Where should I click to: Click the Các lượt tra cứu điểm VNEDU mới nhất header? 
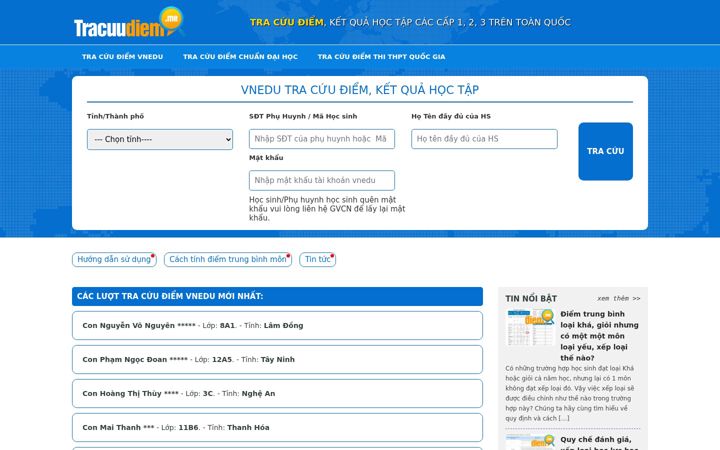(x=277, y=296)
